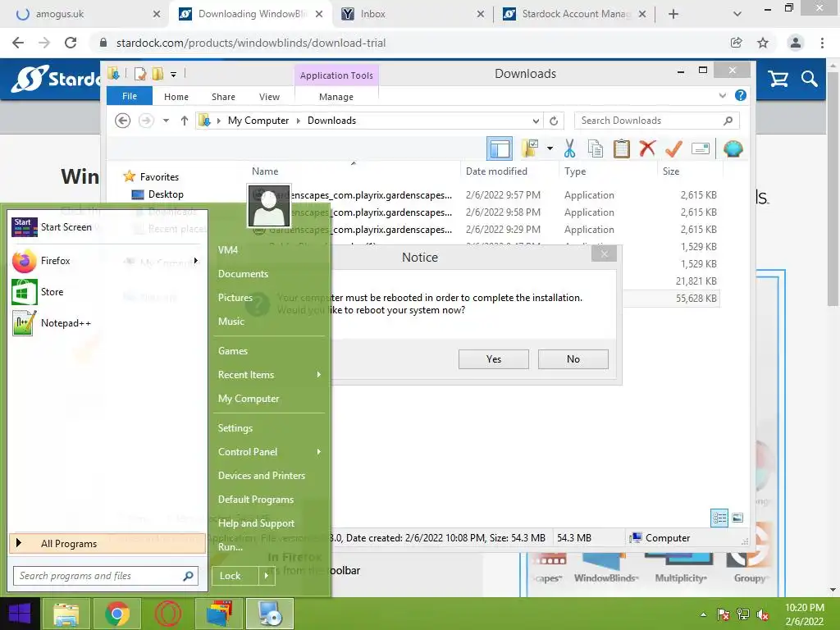Close the Notice dialog
Viewport: 840px width, 630px height.
tap(605, 254)
